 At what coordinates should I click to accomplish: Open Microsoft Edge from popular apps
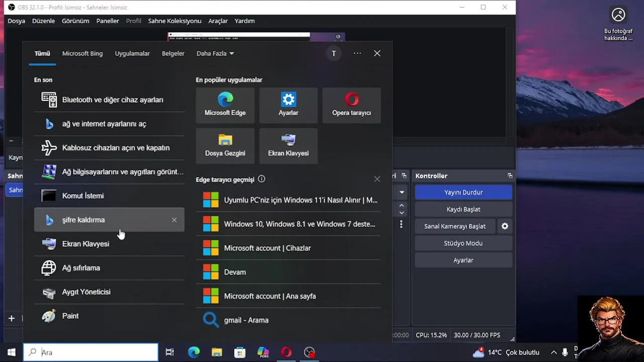point(225,105)
